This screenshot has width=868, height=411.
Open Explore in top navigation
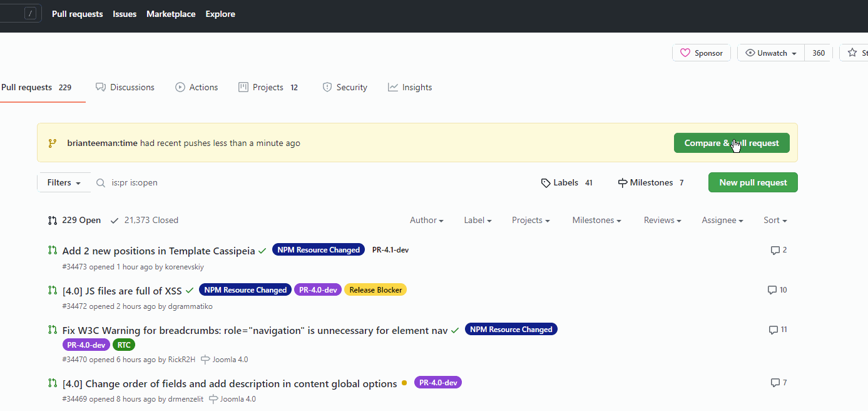(220, 14)
